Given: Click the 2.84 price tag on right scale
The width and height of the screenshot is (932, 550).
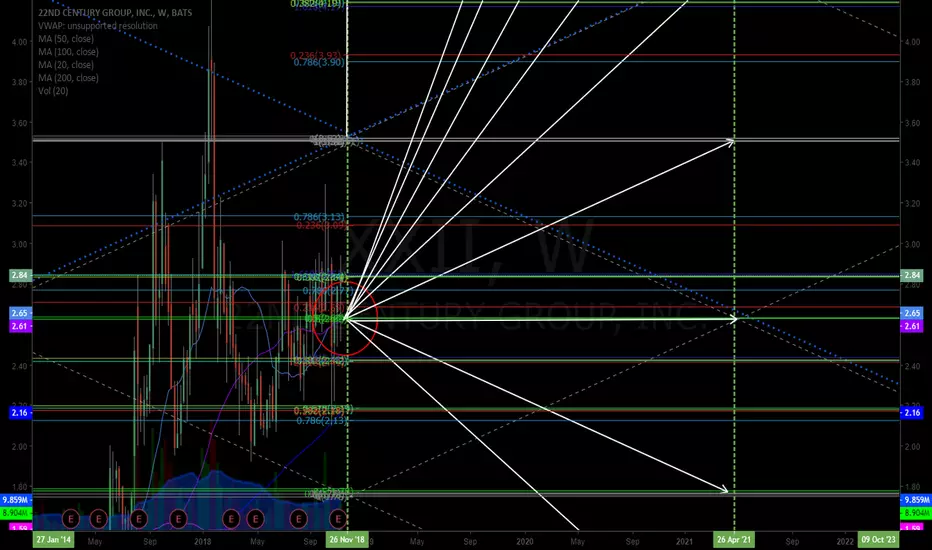Looking at the screenshot, I should pos(912,275).
